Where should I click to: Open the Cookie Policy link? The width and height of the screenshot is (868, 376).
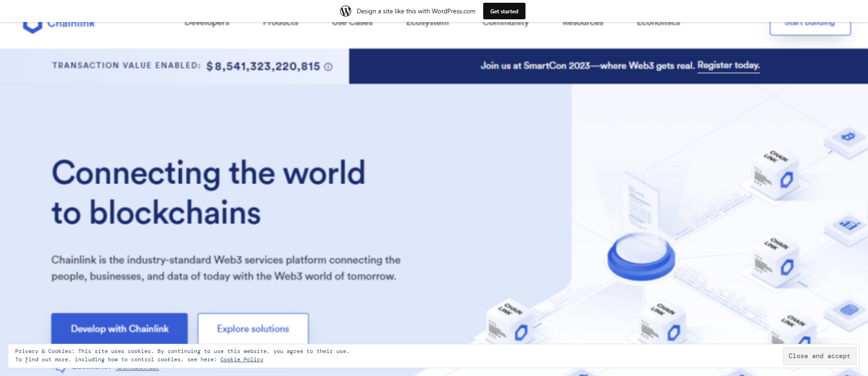(x=242, y=359)
